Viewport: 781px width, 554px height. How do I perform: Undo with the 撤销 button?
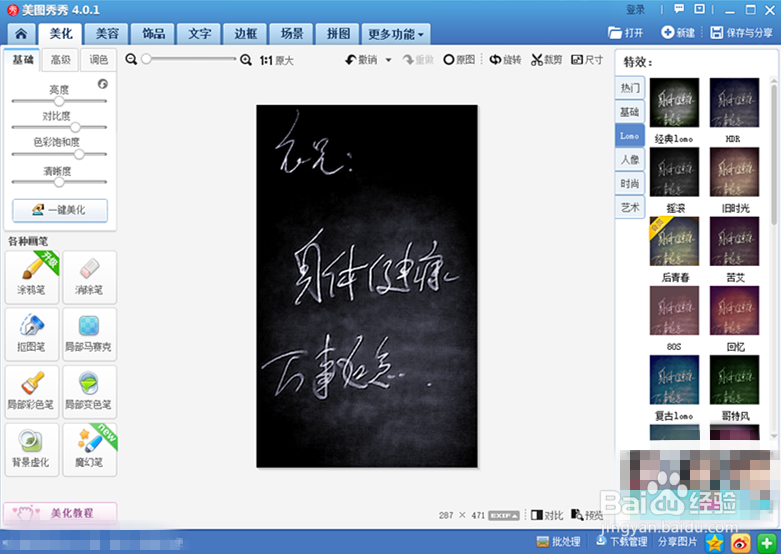[x=362, y=60]
